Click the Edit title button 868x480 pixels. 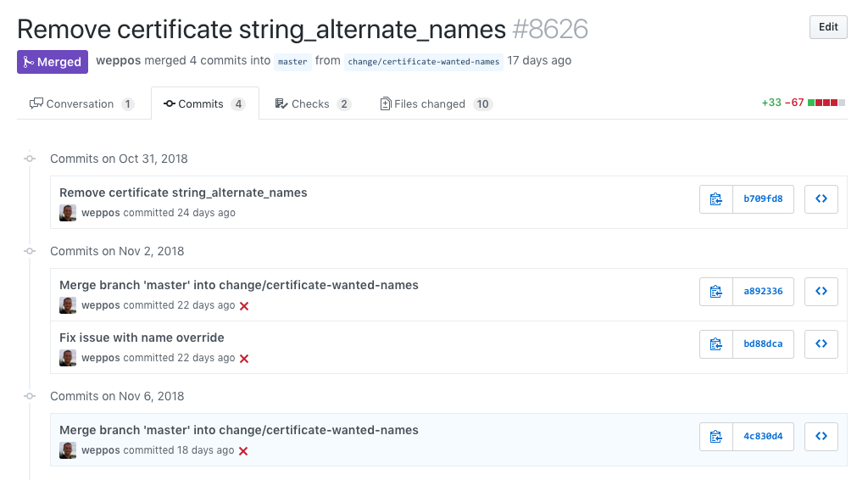[x=828, y=27]
